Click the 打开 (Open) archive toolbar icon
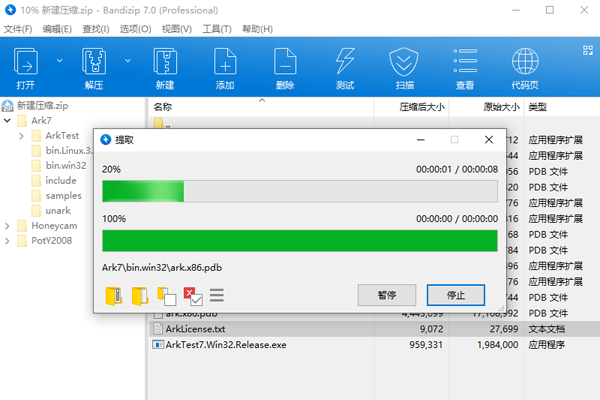The height and width of the screenshot is (400, 600). pos(26,61)
